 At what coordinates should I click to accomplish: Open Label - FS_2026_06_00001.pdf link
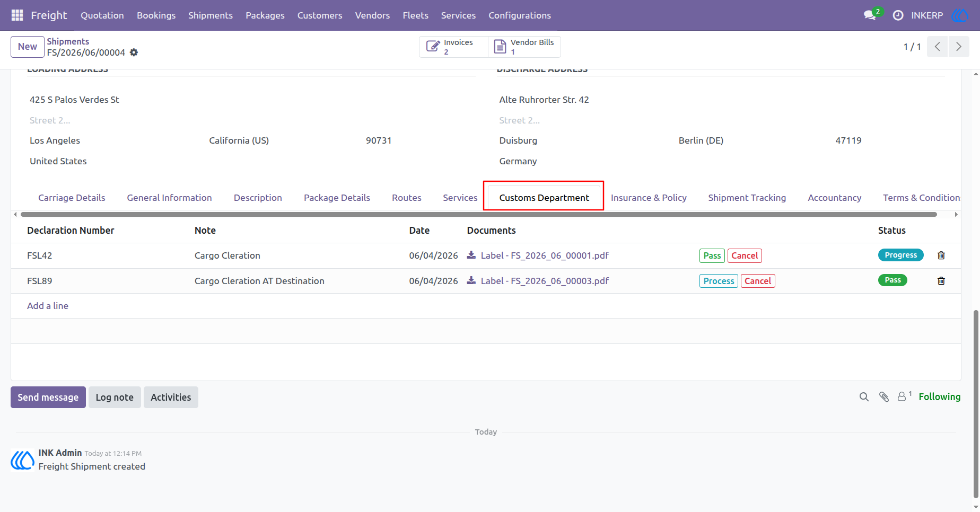[x=545, y=255]
